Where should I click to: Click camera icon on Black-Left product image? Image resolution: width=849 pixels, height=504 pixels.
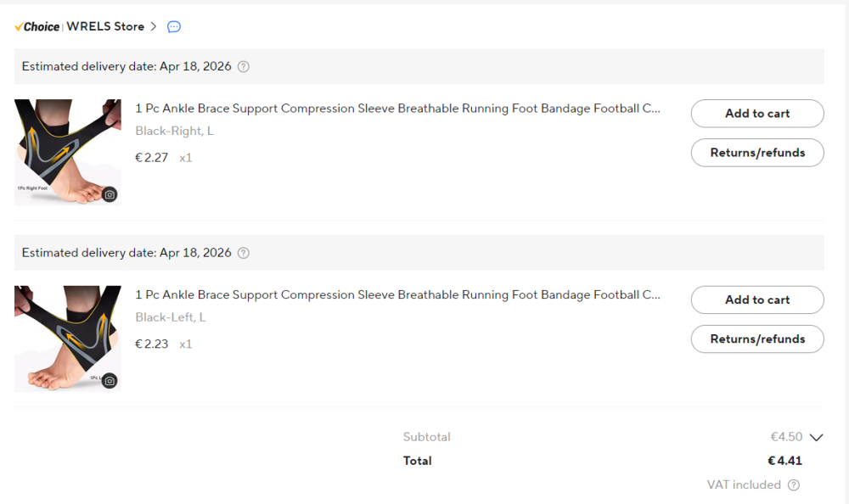click(x=110, y=381)
